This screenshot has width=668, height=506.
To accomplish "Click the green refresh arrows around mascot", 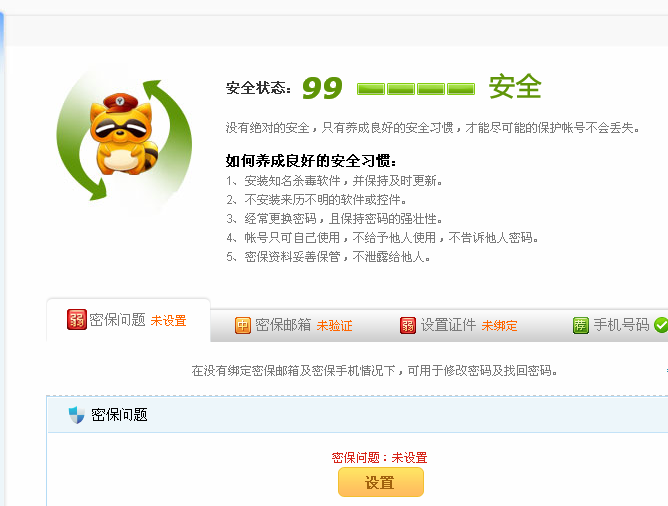I will (x=124, y=140).
